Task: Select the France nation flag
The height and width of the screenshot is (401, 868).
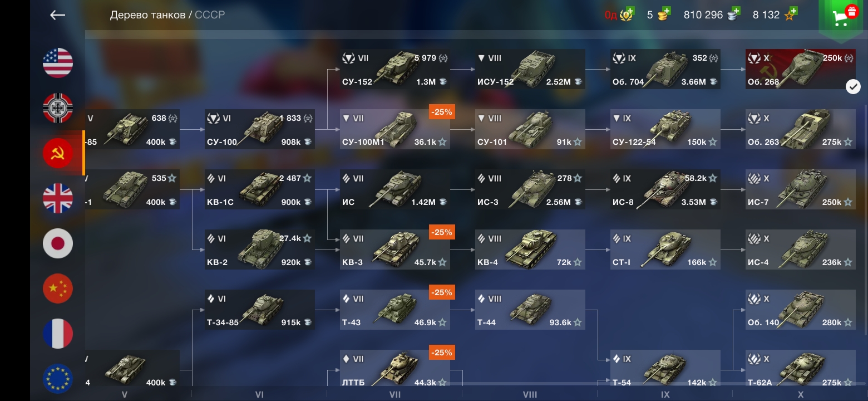Action: click(58, 334)
